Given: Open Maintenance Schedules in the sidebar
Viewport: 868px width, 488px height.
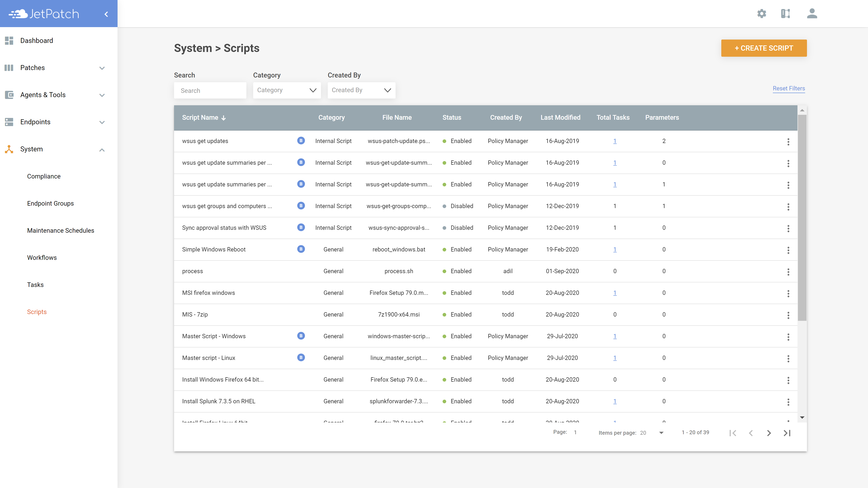Looking at the screenshot, I should [x=61, y=231].
